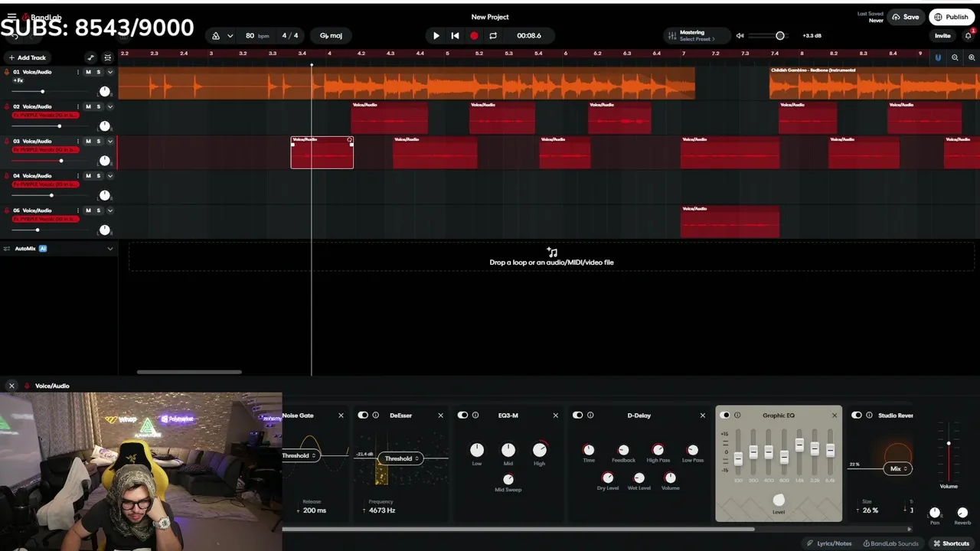The height and width of the screenshot is (551, 980).
Task: Toggle the Graphic EQ effect on/off
Action: point(724,416)
